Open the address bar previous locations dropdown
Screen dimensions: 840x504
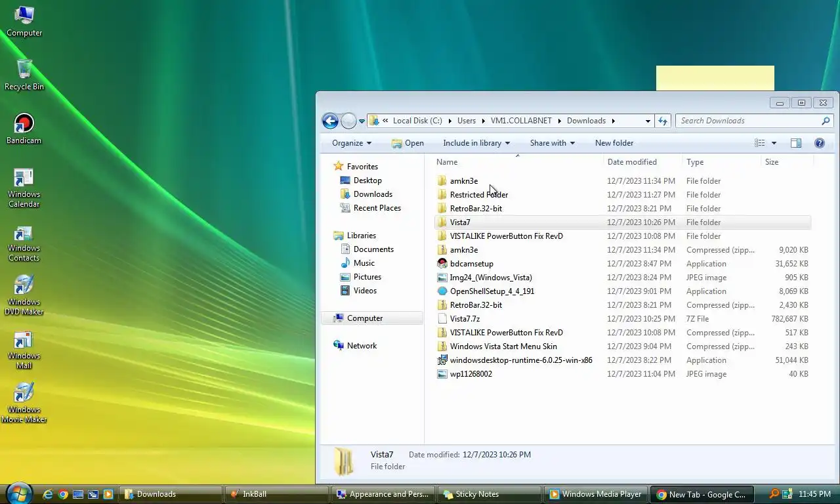648,121
